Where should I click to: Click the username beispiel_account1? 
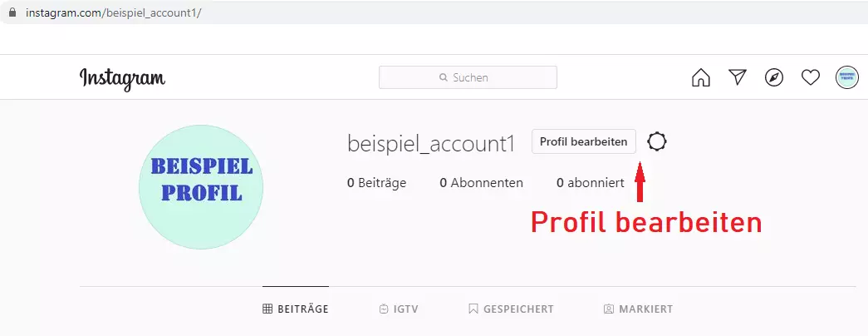(x=432, y=143)
